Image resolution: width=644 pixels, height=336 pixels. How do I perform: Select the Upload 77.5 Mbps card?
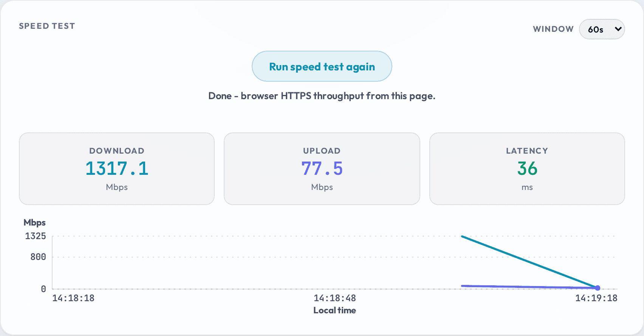click(x=322, y=168)
